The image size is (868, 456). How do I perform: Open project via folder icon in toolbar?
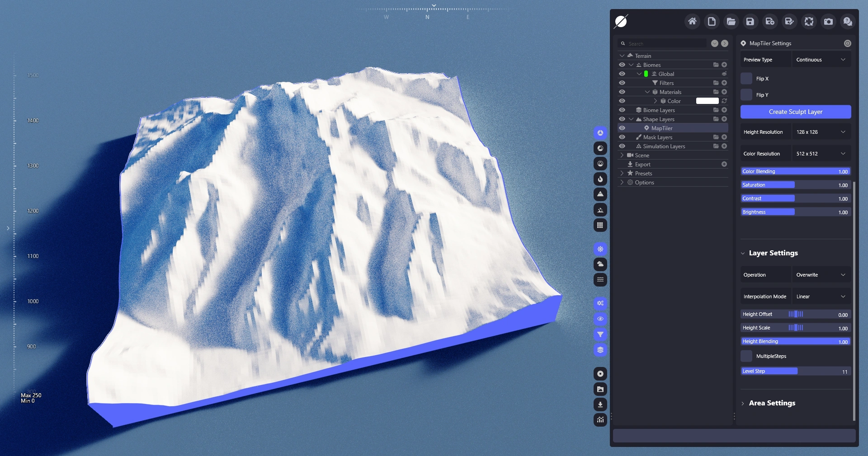tap(731, 21)
